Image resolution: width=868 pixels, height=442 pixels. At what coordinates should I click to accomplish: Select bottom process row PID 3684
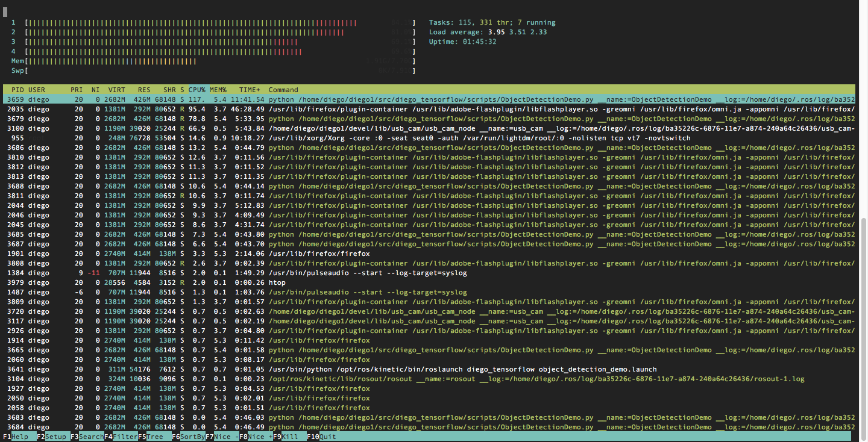(429, 427)
